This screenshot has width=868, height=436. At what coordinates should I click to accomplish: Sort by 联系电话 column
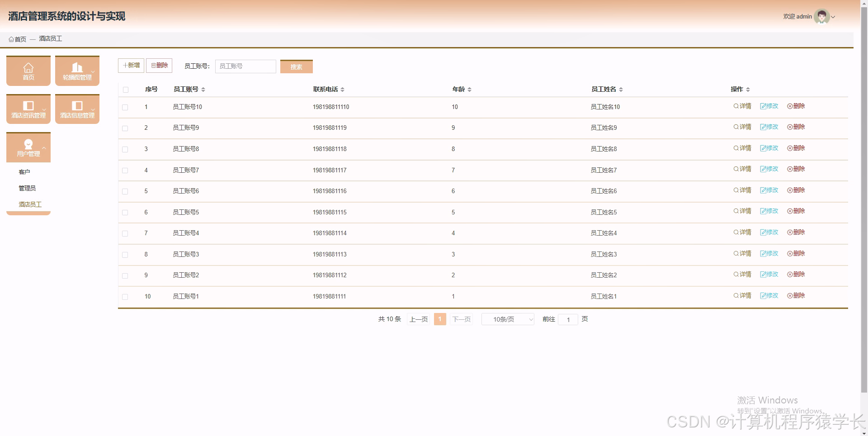tap(343, 90)
